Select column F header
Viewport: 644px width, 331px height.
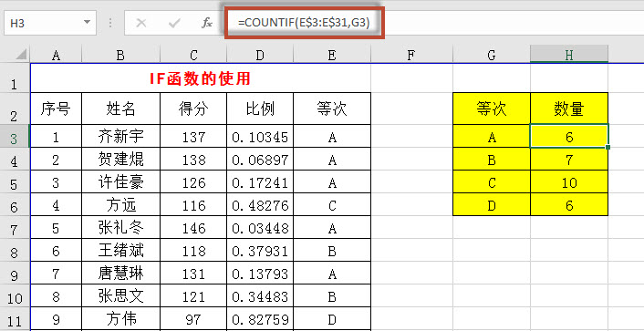[411, 55]
